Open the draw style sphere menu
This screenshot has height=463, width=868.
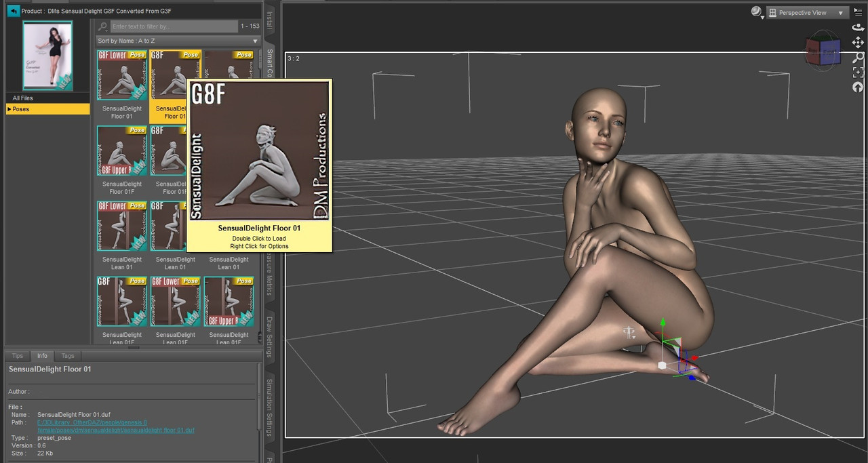[757, 12]
